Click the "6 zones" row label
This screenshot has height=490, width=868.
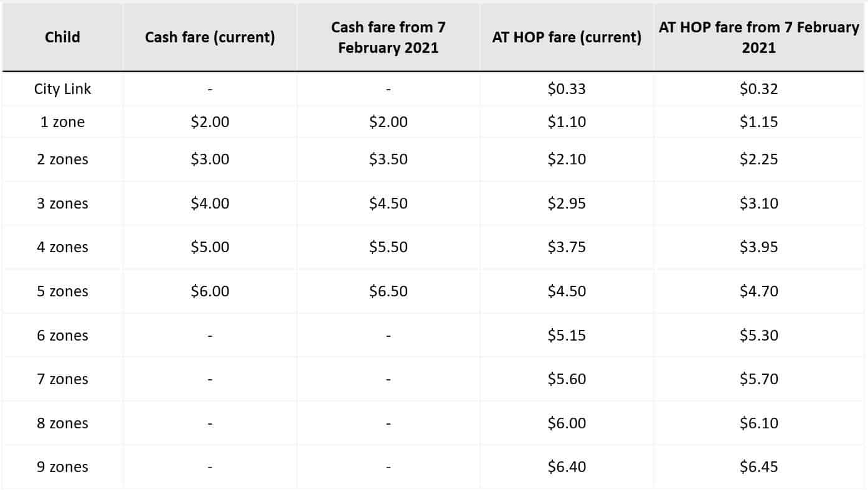click(x=62, y=336)
